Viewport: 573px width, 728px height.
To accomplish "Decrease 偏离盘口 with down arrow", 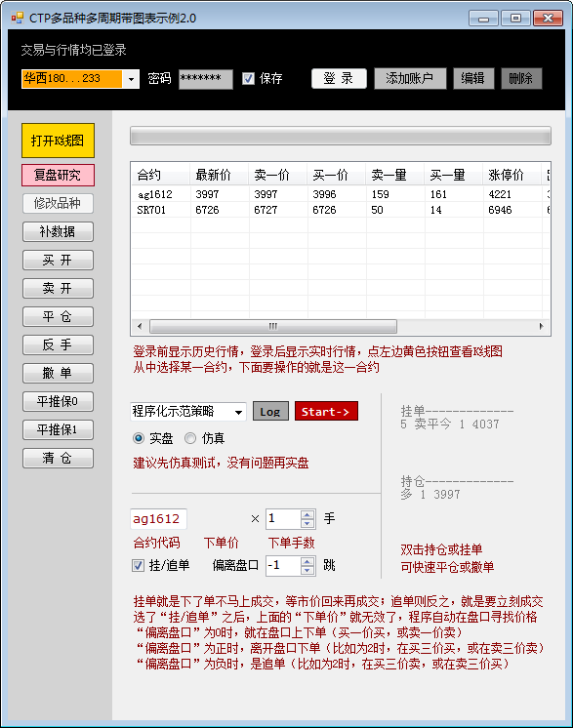I will (307, 570).
